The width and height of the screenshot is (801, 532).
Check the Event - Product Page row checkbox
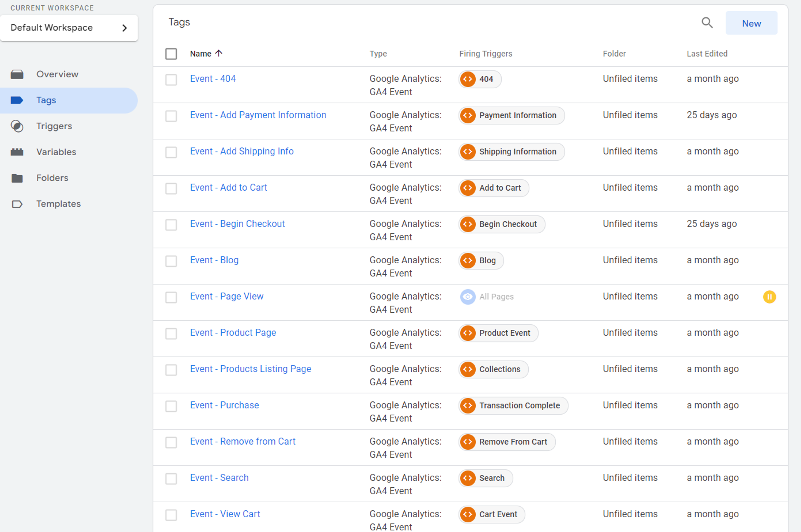171,334
